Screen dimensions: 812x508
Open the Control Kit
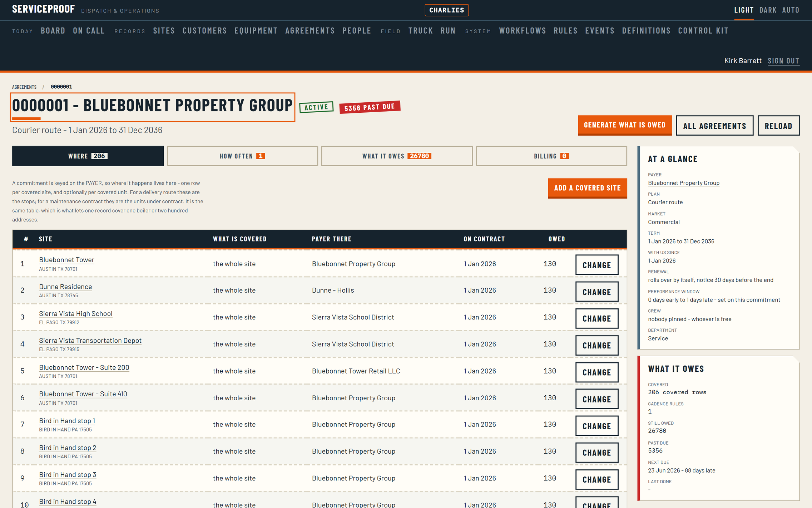click(703, 31)
